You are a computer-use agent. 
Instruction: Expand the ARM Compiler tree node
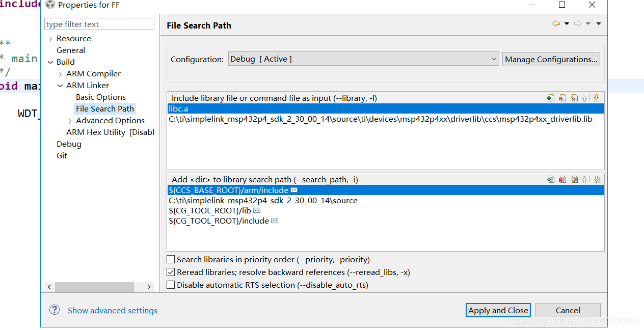(x=60, y=74)
